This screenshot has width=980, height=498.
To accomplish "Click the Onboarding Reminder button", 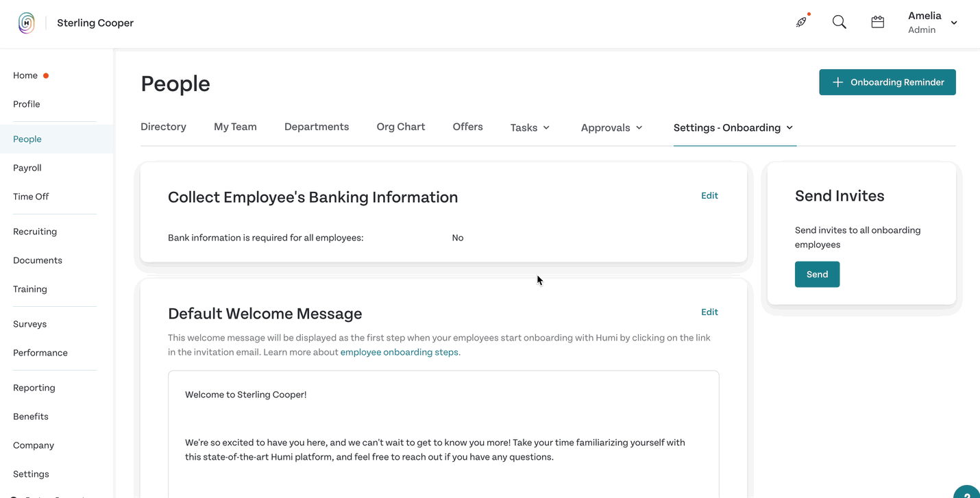I will click(887, 82).
